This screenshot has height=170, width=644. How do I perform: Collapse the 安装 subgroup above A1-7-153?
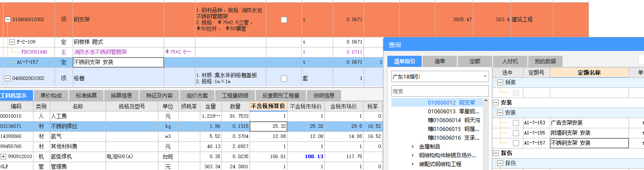pos(500,112)
